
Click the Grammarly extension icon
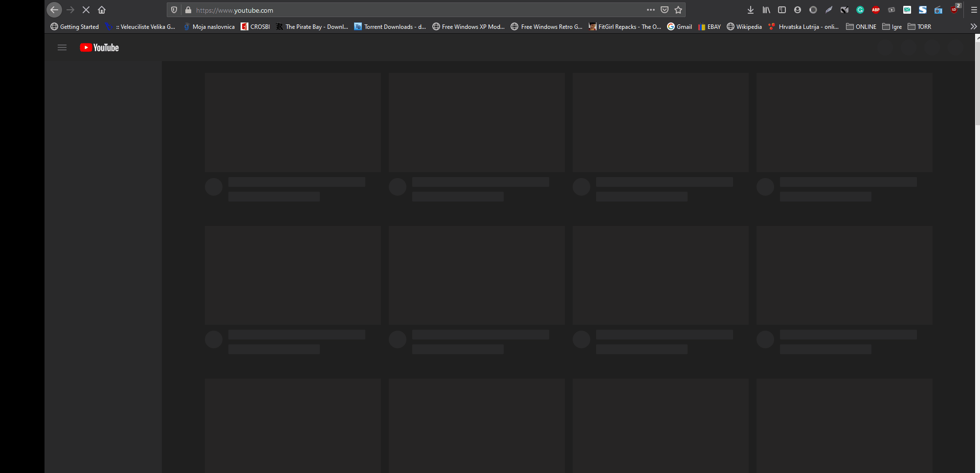pyautogui.click(x=860, y=10)
